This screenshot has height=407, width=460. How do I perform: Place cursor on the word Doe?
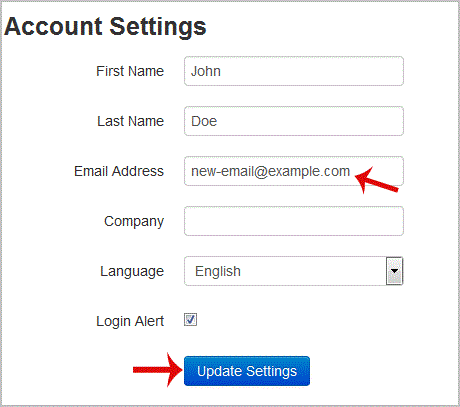point(204,121)
